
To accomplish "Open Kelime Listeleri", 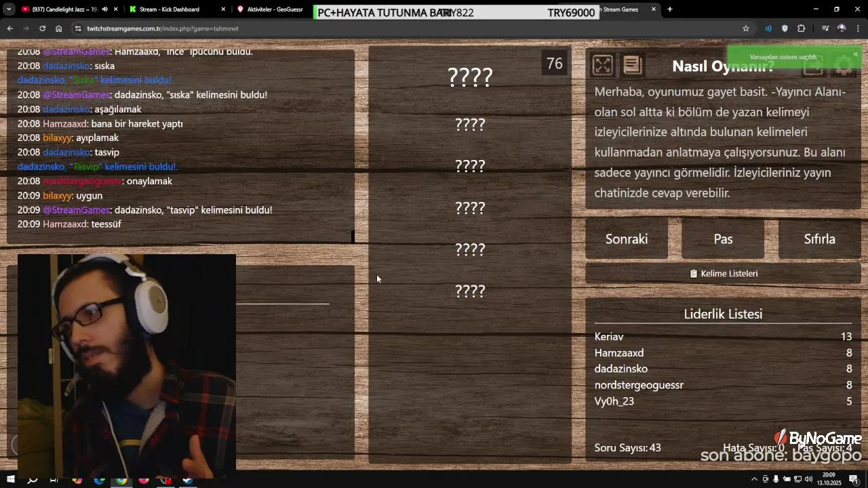I will (x=724, y=273).
